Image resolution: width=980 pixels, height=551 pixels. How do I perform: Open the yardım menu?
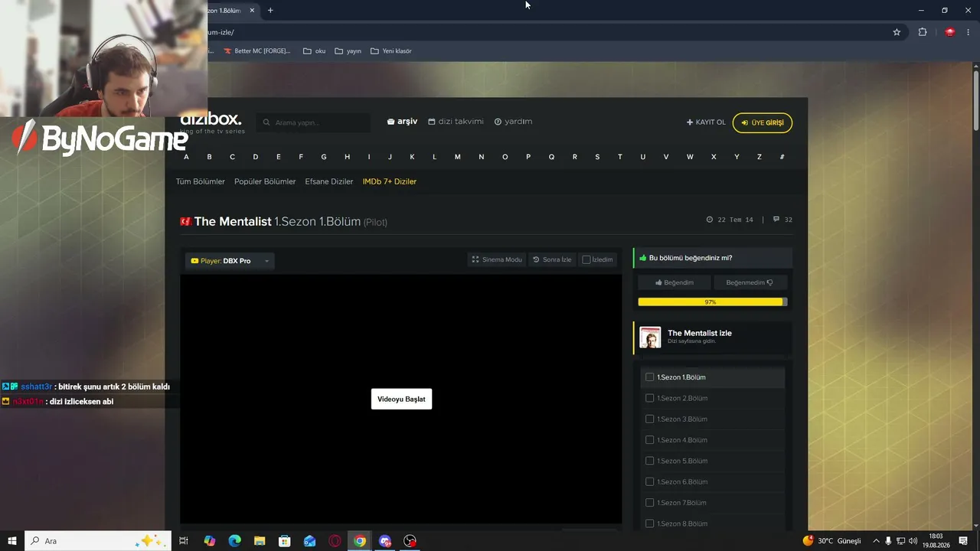[513, 122]
